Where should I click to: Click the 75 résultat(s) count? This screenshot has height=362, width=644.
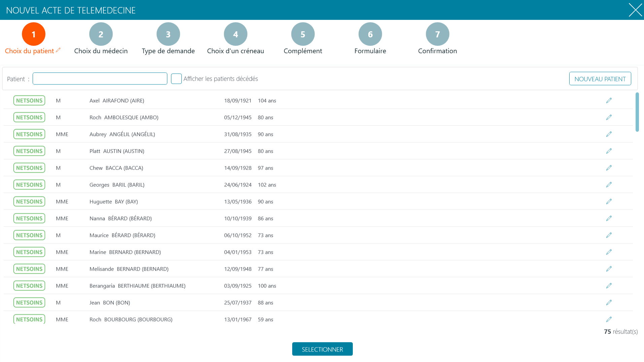(621, 332)
